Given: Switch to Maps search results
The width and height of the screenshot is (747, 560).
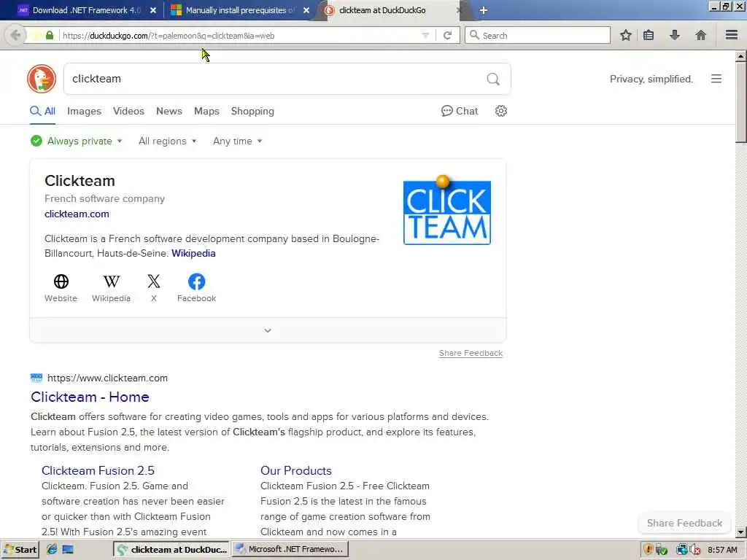Looking at the screenshot, I should click(x=206, y=111).
